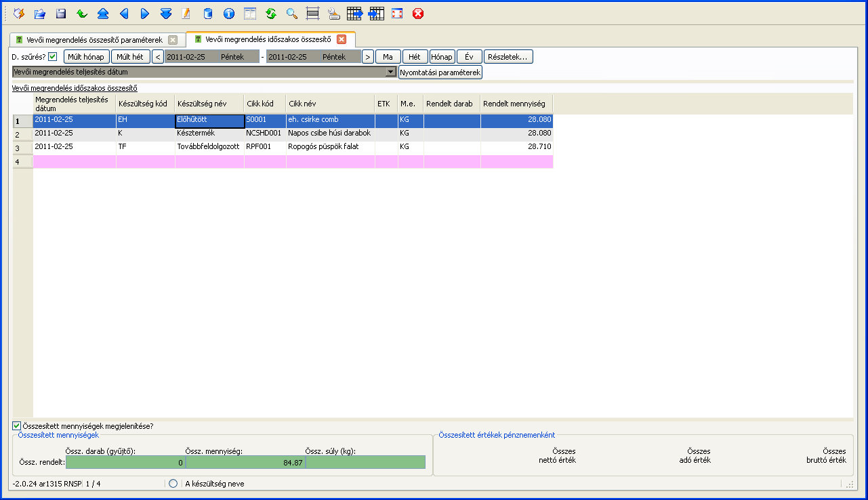Click quantity cell 28.710
This screenshot has width=868, height=500.
click(517, 148)
